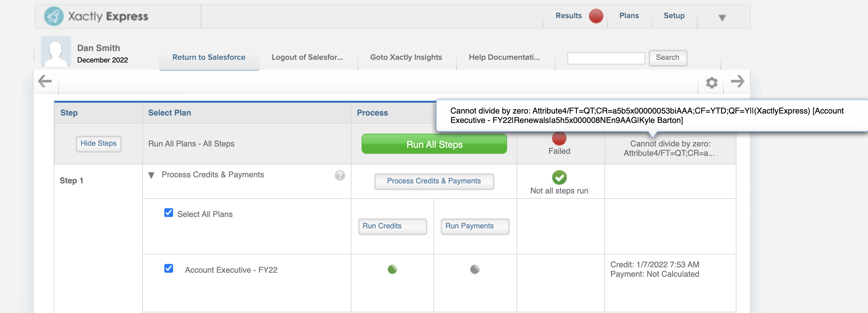Open the Goto Xactly Insights tab
This screenshot has height=313, width=868.
[406, 57]
